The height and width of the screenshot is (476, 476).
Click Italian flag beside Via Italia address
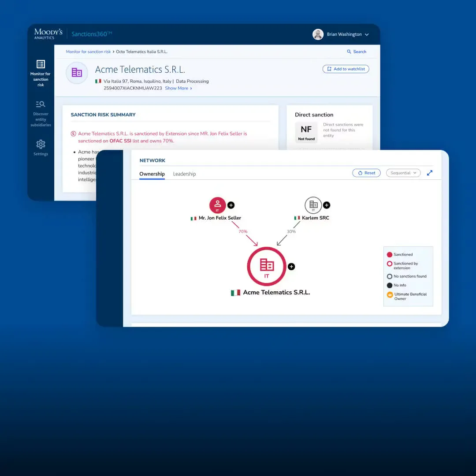click(98, 81)
